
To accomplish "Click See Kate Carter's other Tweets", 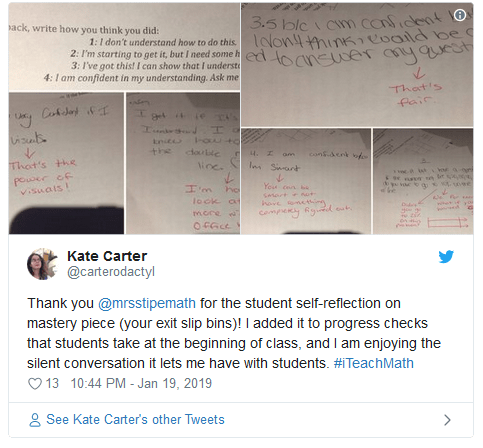I will [x=135, y=420].
